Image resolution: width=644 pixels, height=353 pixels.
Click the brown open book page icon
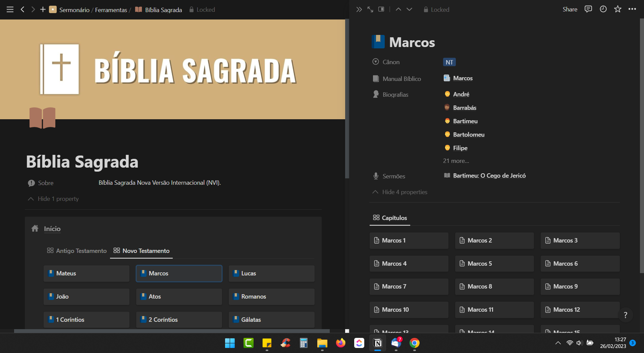42,118
